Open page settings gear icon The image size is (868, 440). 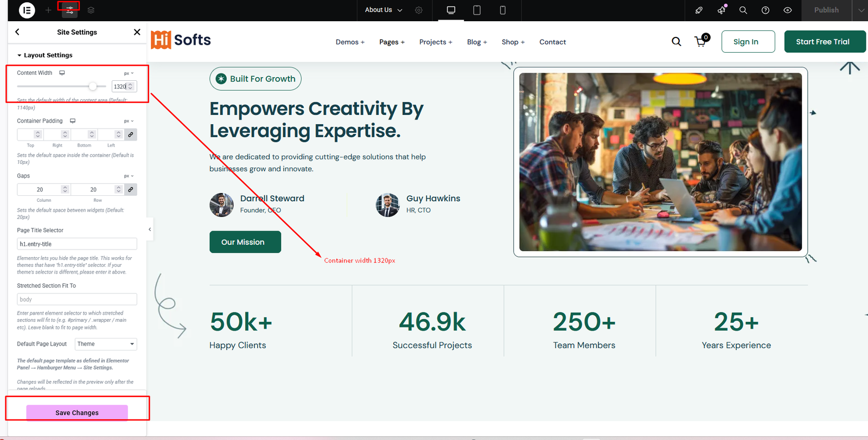click(x=419, y=10)
